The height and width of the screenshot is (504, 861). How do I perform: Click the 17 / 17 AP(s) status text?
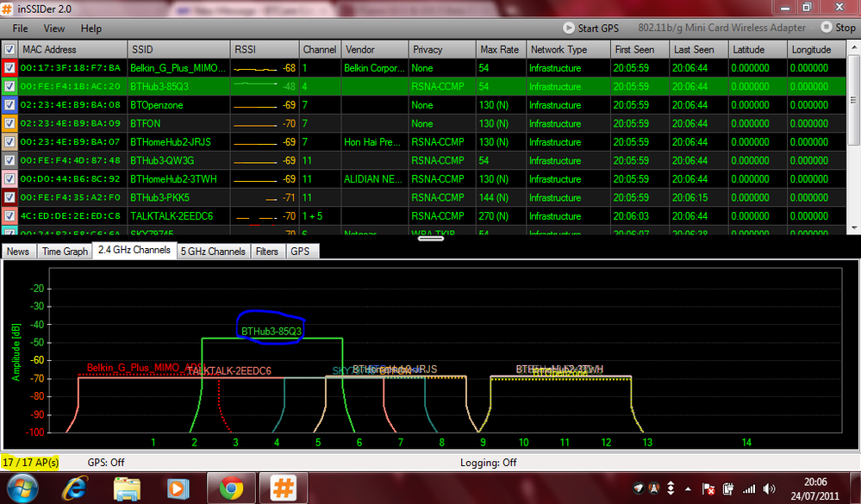(31, 463)
